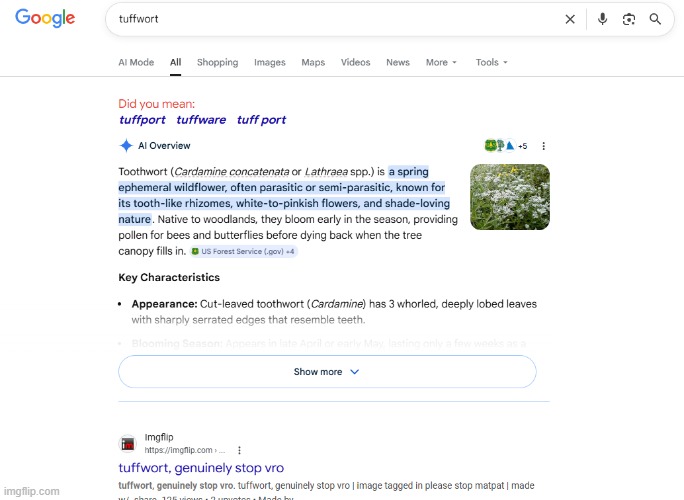Start voice search with microphone icon
This screenshot has height=500, width=684.
pyautogui.click(x=602, y=19)
